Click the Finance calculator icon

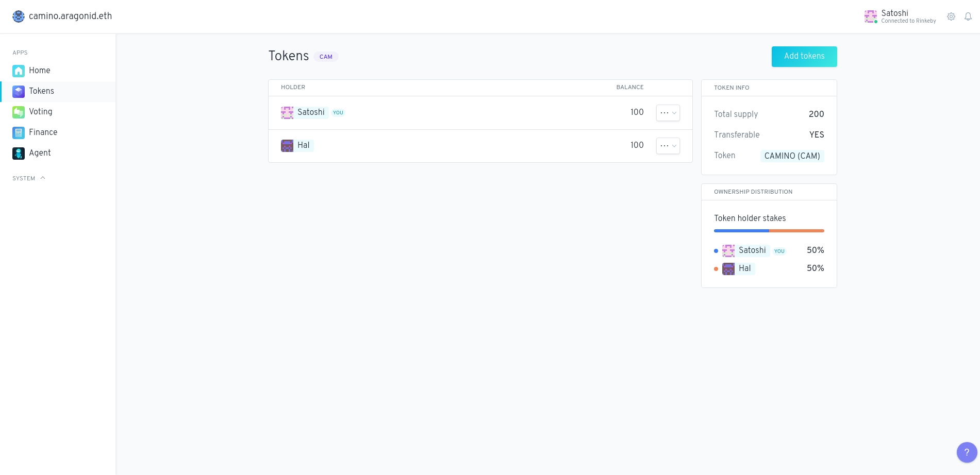(19, 132)
